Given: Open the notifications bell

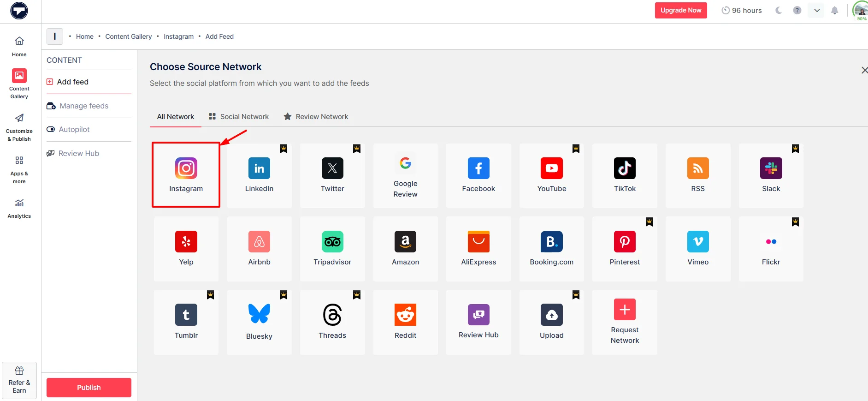Looking at the screenshot, I should (x=834, y=10).
